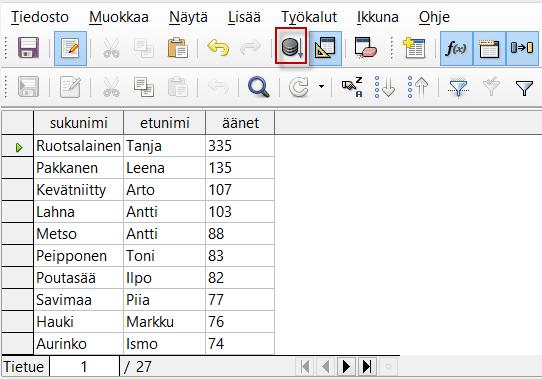Toggle the Table name button
The image size is (542, 379).
[x=489, y=48]
